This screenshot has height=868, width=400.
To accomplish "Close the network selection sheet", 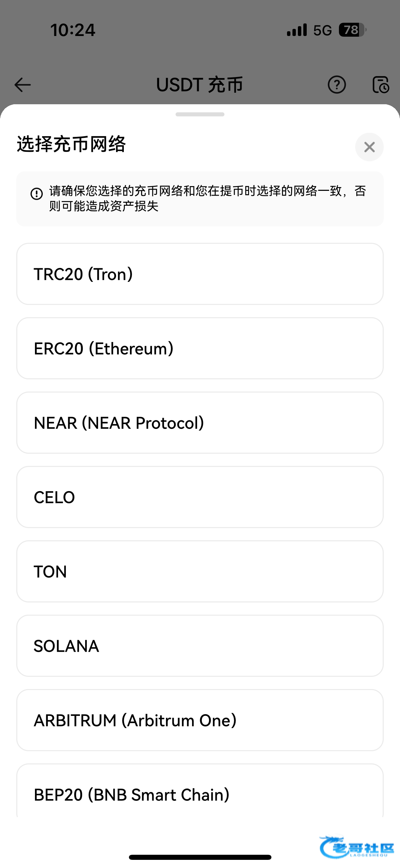I will click(x=369, y=147).
